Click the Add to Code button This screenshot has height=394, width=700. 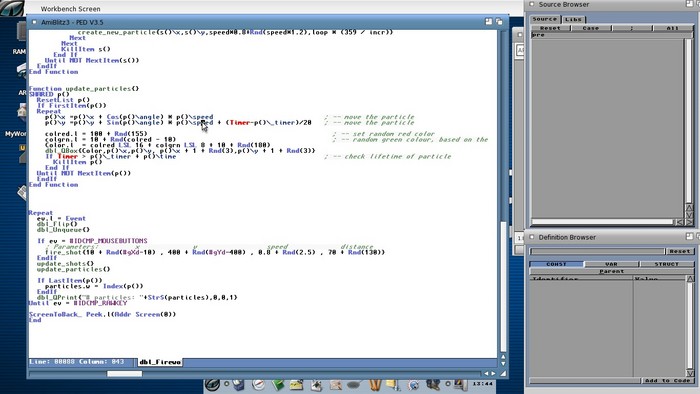667,381
